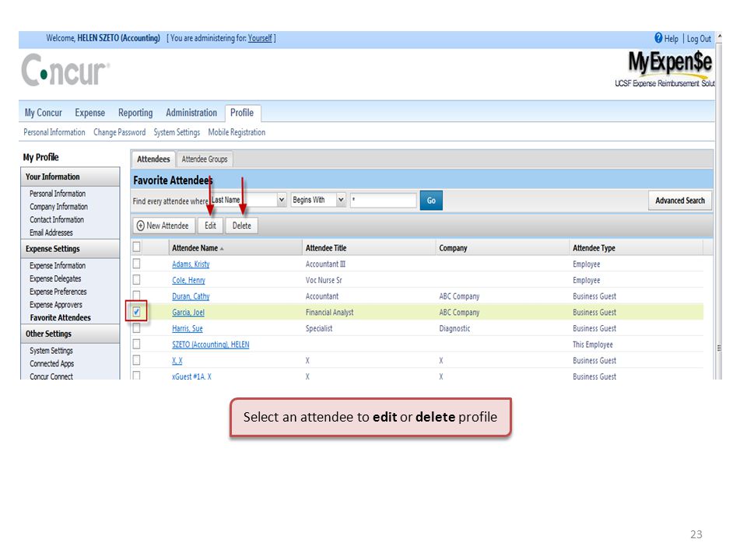
Task: Open the Harris, Sue attendee link
Action: click(x=188, y=328)
